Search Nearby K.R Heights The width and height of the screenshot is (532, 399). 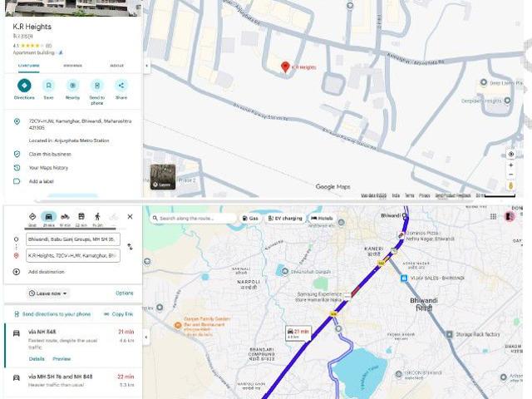point(72,86)
